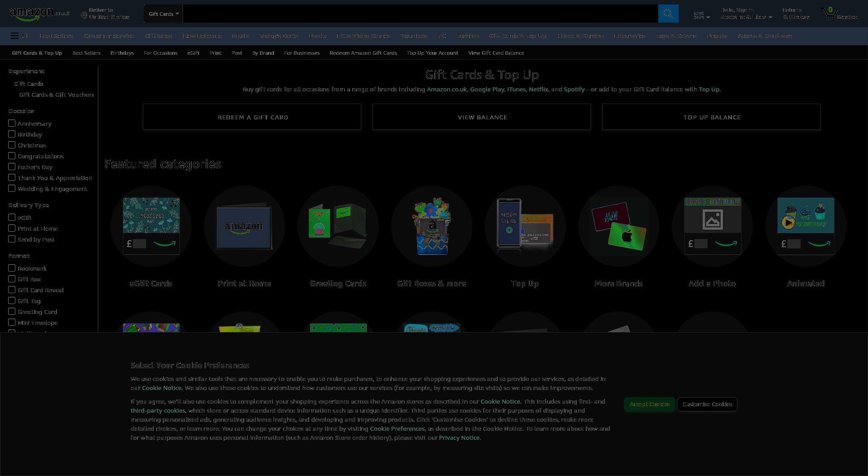This screenshot has height=476, width=868.
Task: Open Electronics in the main nav
Action: pyautogui.click(x=629, y=36)
